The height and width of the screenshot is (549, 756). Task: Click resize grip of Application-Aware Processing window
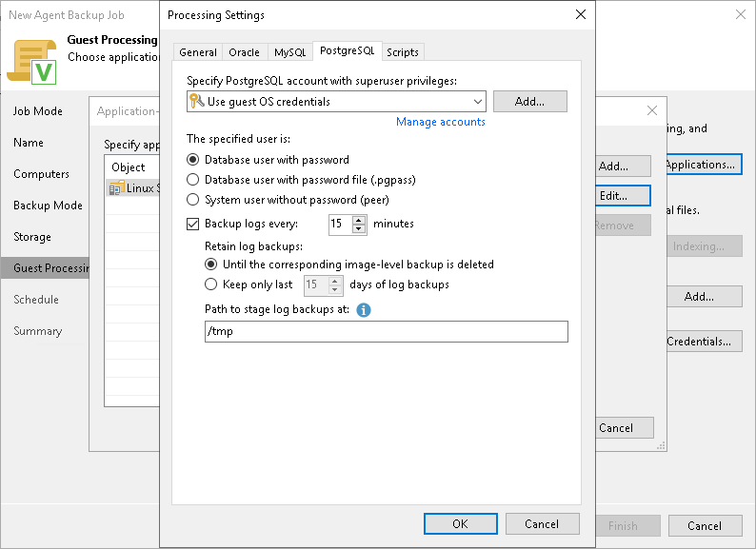(661, 446)
